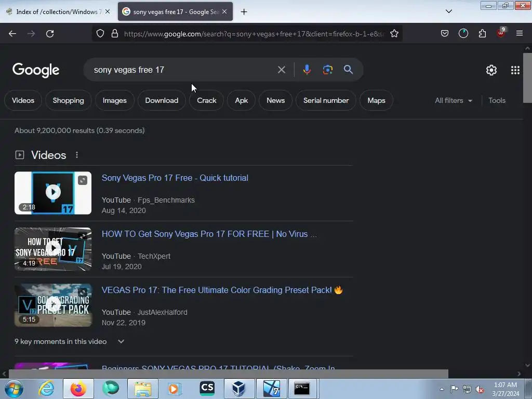532x399 pixels.
Task: Go back using the browser back arrow
Action: pos(12,34)
